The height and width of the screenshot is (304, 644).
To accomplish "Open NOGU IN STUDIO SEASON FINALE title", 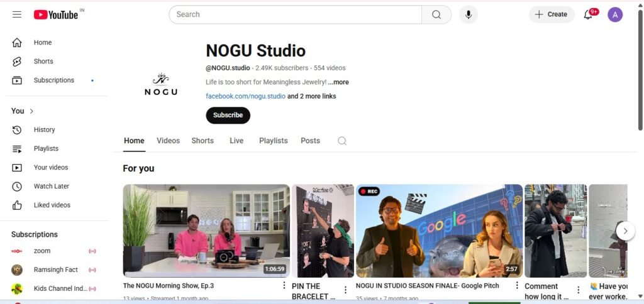I will [427, 286].
